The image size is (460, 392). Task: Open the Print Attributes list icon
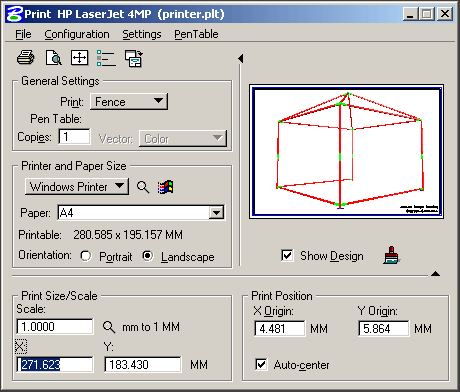(106, 58)
